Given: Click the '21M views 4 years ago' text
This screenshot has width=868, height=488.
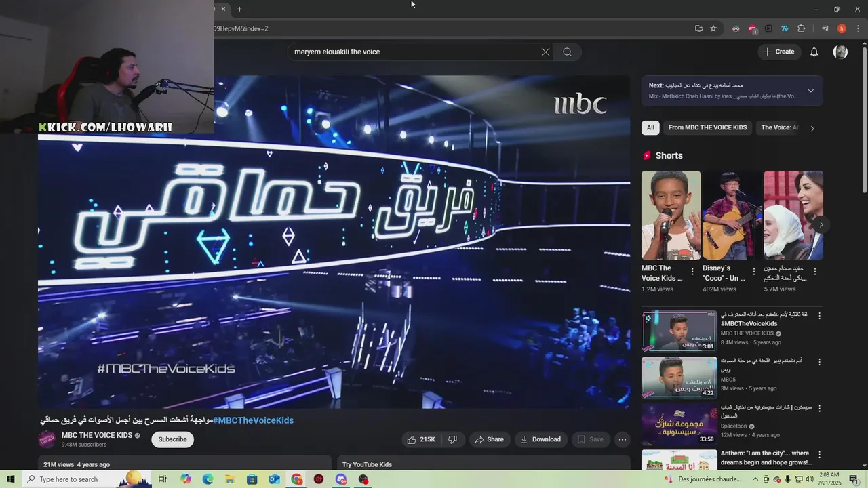Looking at the screenshot, I should tap(77, 464).
